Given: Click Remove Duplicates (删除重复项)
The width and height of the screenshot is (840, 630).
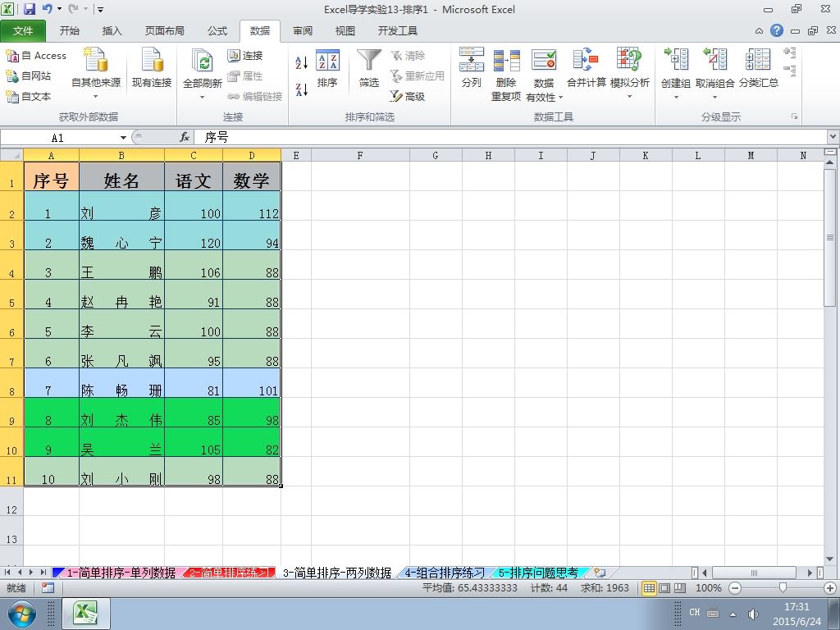Looking at the screenshot, I should click(x=505, y=74).
